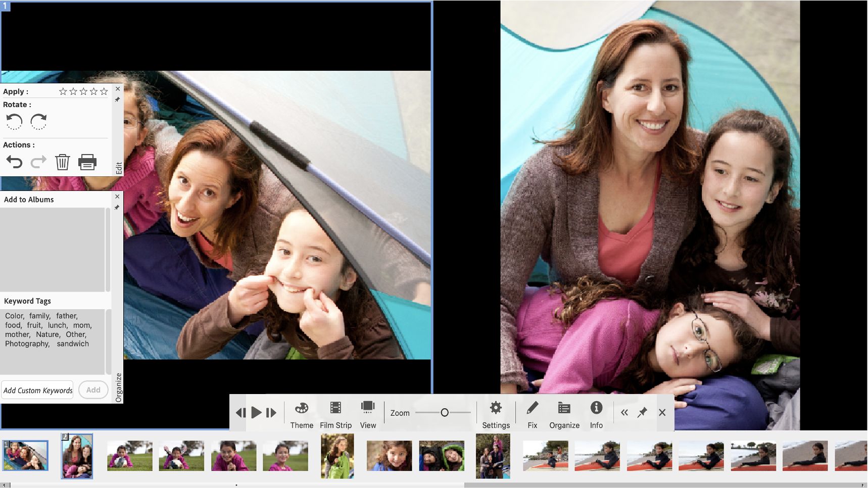Click the Keyword Tags list scrollbar

108,342
